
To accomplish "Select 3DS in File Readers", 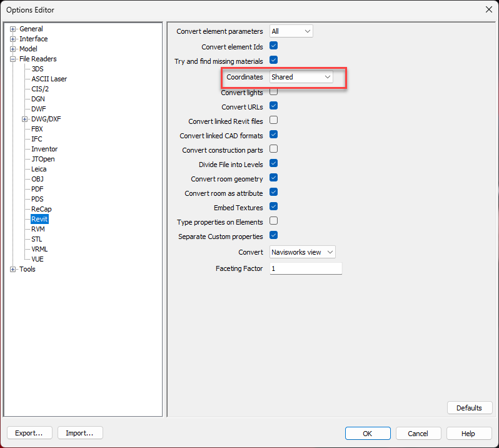I will [38, 69].
